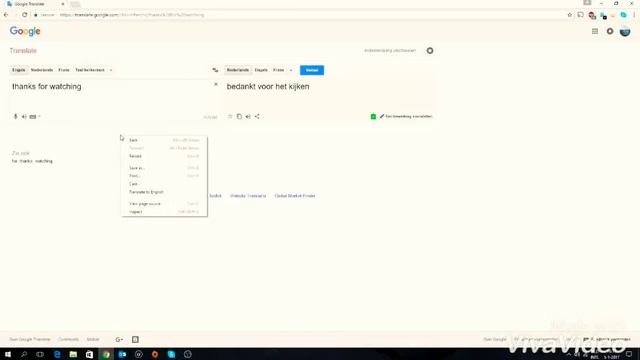This screenshot has height=360, width=640.
Task: Select Frans as target language
Action: pos(279,70)
